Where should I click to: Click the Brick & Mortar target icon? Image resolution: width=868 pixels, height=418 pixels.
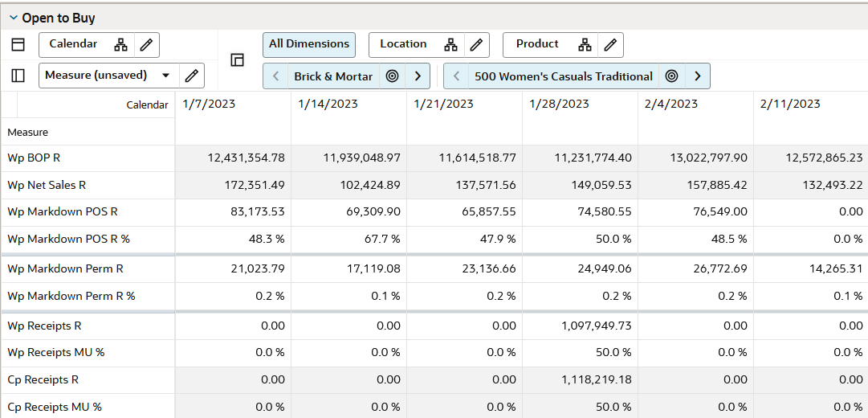392,76
